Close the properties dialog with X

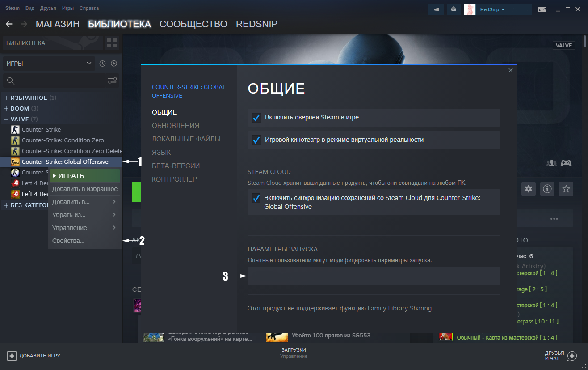pyautogui.click(x=511, y=70)
